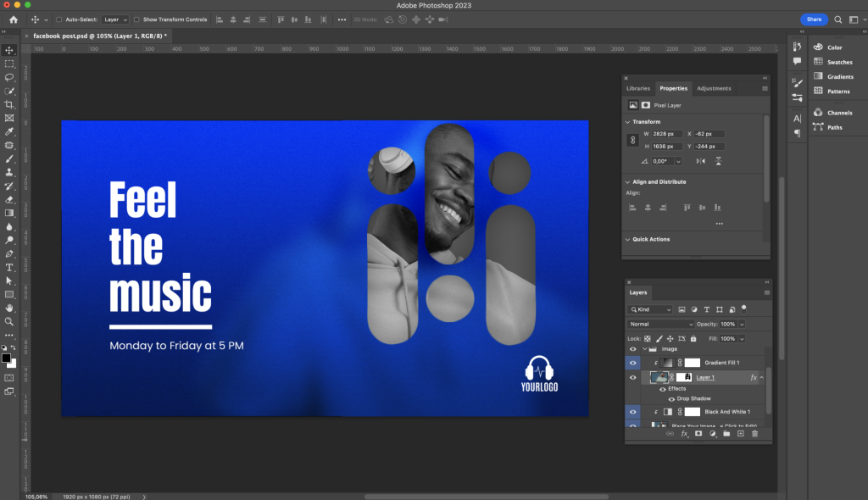868x500 pixels.
Task: Create a new layer using plus icon
Action: [x=740, y=434]
